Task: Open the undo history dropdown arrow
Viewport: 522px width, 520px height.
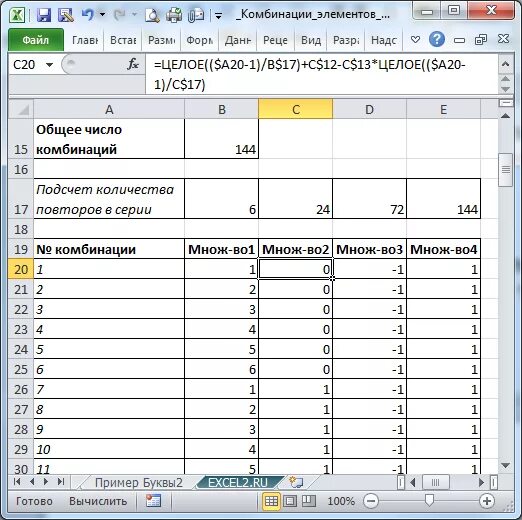Action: pos(102,14)
